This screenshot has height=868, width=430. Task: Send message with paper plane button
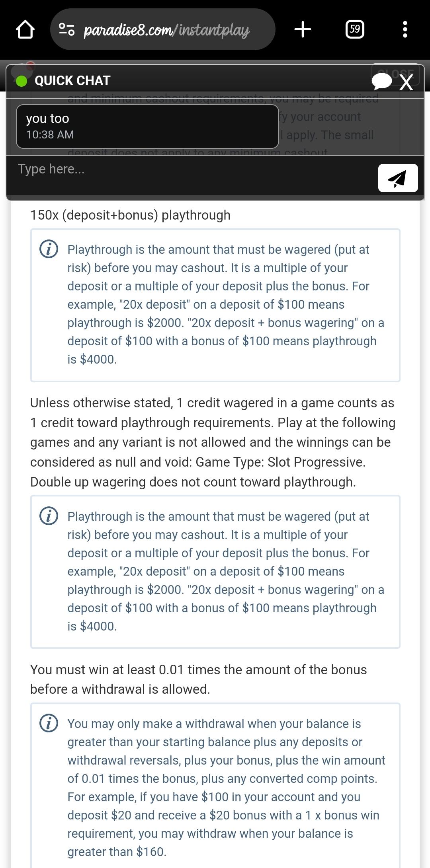(397, 178)
